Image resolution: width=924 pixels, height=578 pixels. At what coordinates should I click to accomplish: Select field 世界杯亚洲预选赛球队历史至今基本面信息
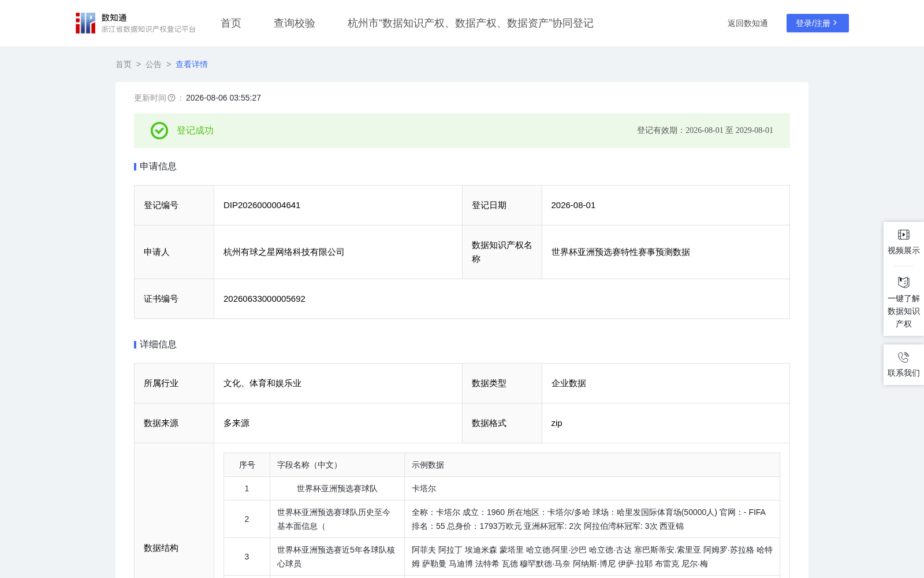click(x=337, y=519)
